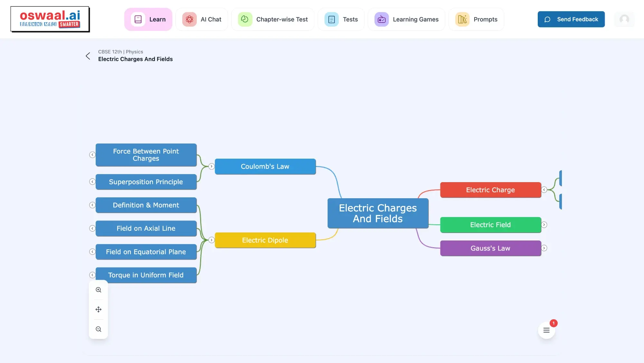Select the red Electric Charge node

(x=491, y=190)
